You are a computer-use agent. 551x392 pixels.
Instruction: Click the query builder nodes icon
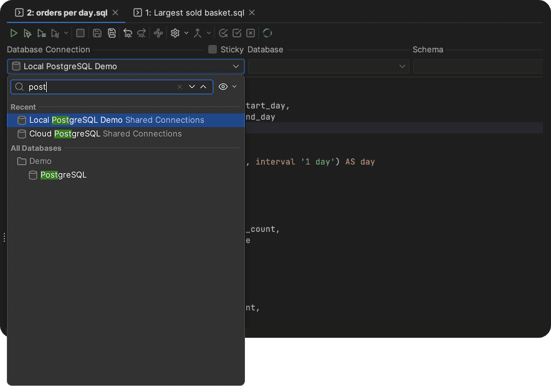tap(158, 33)
